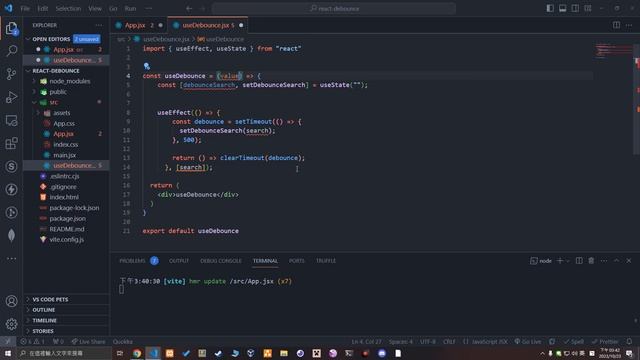Click the Task View taskbar icon

click(x=120, y=353)
